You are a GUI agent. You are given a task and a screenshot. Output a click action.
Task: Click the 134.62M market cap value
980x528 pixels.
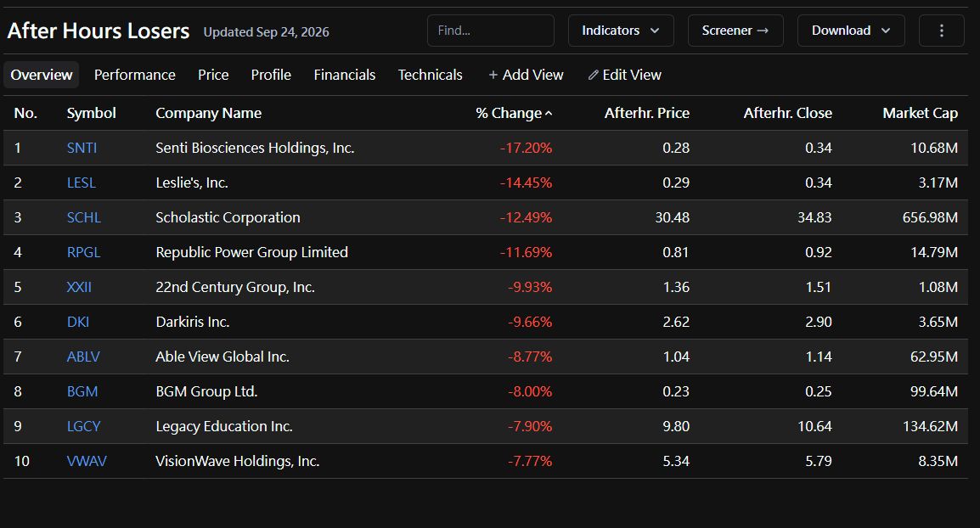tap(930, 427)
